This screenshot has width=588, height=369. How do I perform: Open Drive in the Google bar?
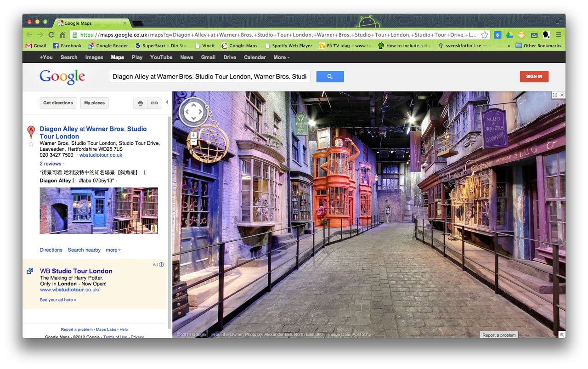(230, 57)
